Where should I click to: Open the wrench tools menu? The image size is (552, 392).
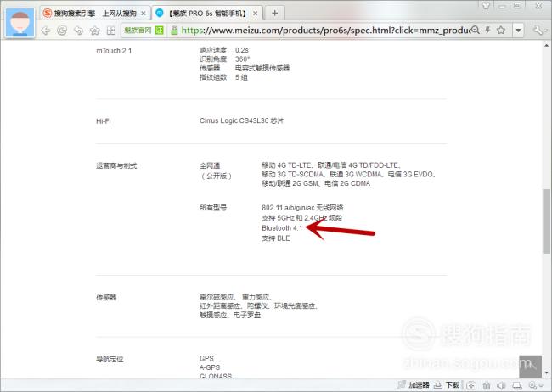pos(538,31)
